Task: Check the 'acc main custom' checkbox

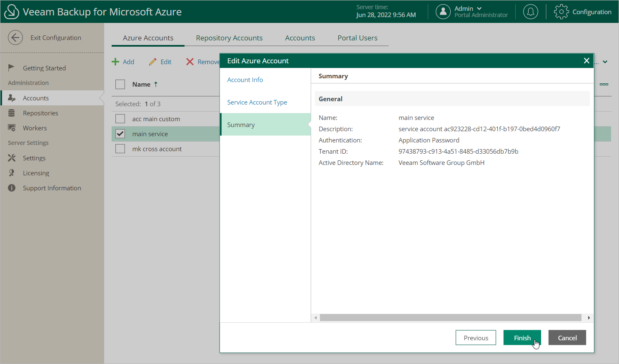Action: [120, 119]
